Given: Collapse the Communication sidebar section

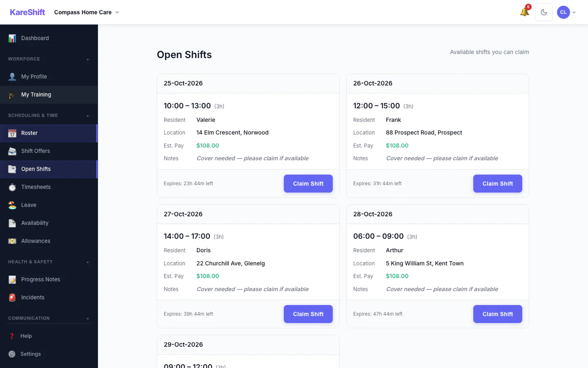Looking at the screenshot, I should pos(49,318).
